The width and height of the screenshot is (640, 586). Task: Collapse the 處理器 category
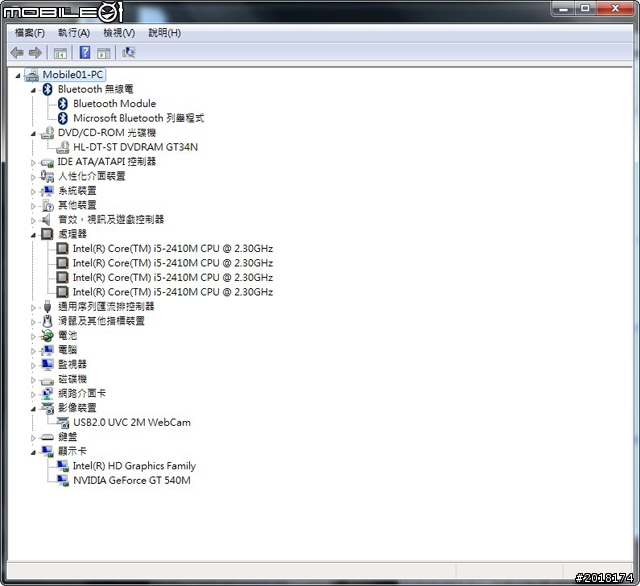pyautogui.click(x=33, y=235)
